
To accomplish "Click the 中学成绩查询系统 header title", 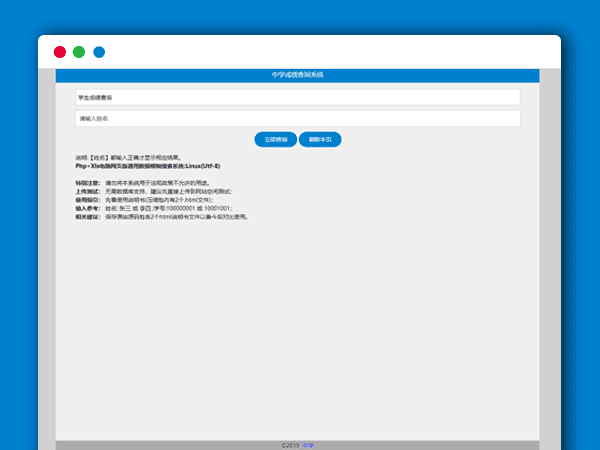I will (298, 75).
